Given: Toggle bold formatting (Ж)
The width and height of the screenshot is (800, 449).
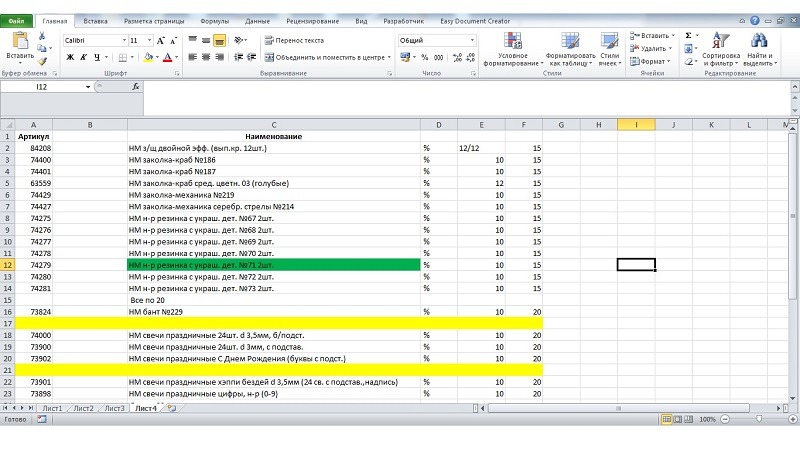Looking at the screenshot, I should (x=70, y=58).
